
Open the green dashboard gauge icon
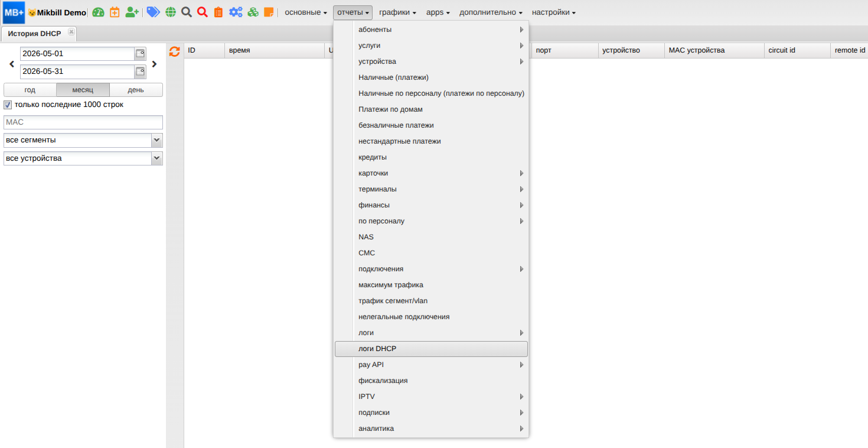coord(98,12)
